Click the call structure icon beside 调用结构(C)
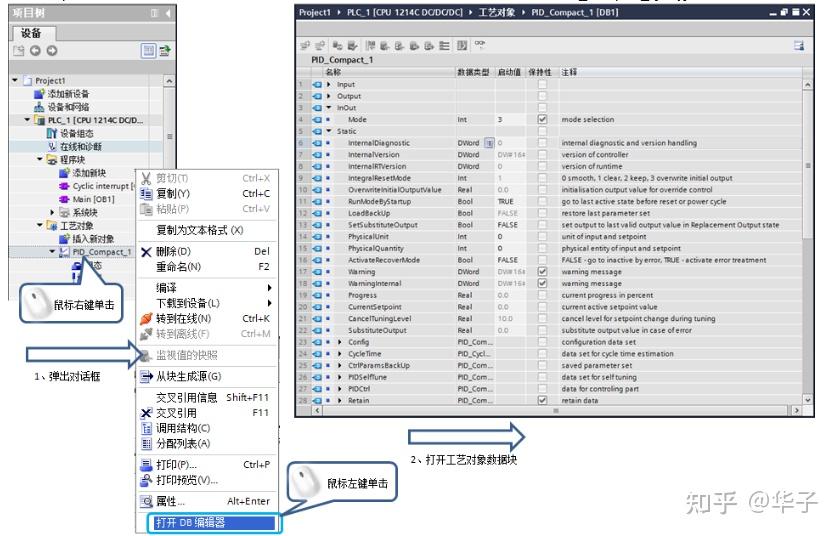The width and height of the screenshot is (839, 536). pos(146,428)
